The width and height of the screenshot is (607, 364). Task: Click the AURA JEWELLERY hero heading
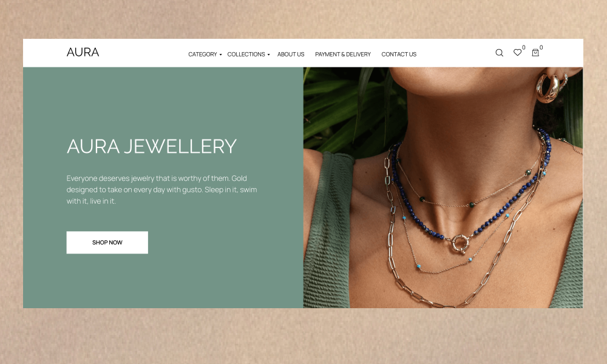151,146
